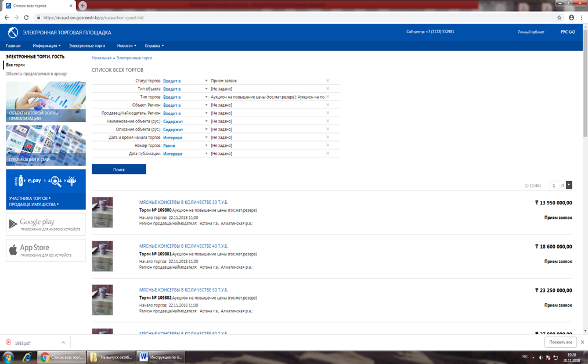This screenshot has height=364, width=588.
Task: Open Google Play app banner
Action: point(46,224)
